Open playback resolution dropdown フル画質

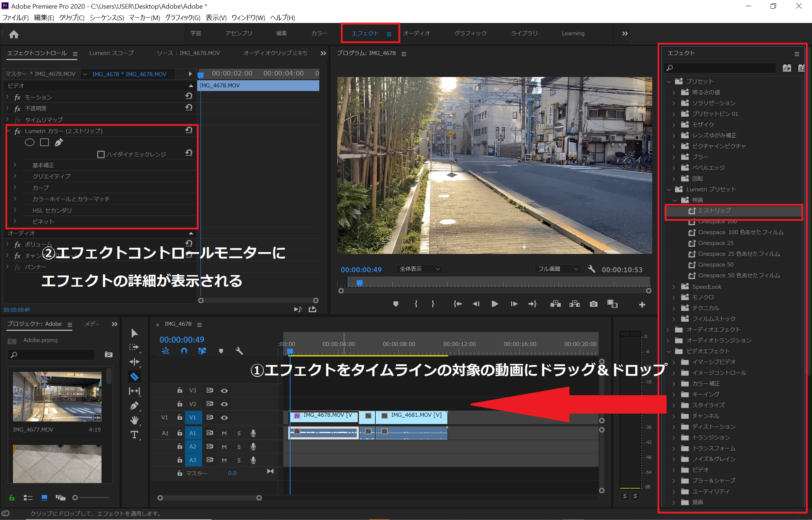pyautogui.click(x=558, y=269)
